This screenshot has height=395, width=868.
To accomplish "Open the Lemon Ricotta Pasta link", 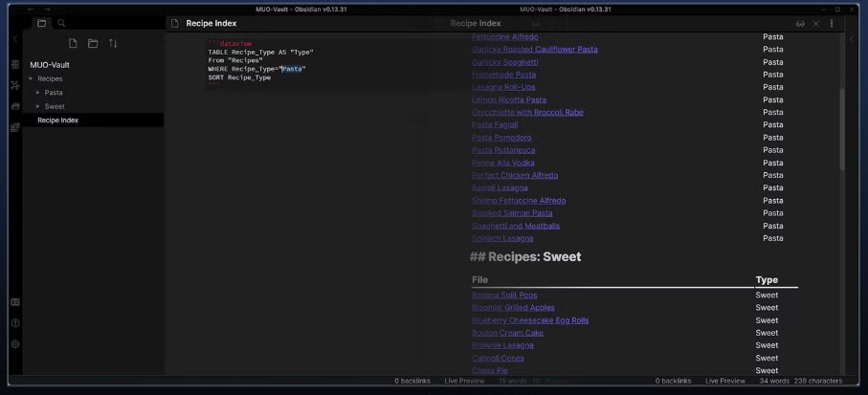I will coord(509,99).
